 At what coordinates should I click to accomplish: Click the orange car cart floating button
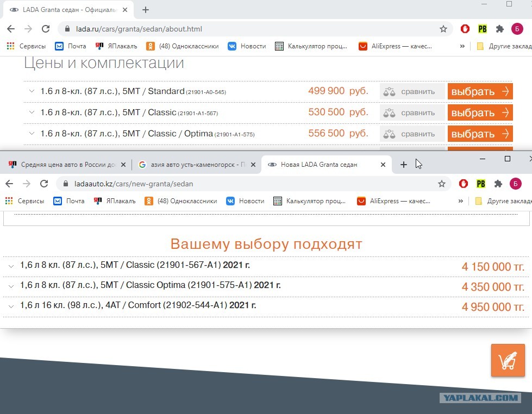tap(508, 360)
